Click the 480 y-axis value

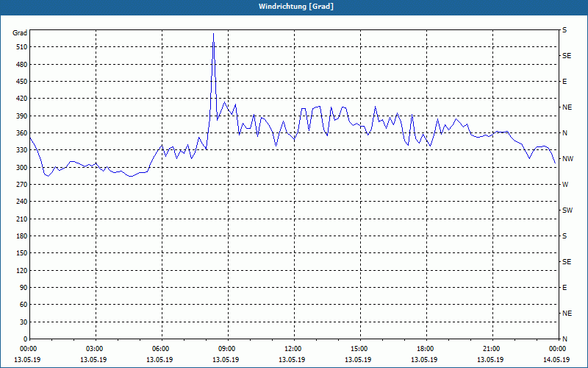point(22,65)
